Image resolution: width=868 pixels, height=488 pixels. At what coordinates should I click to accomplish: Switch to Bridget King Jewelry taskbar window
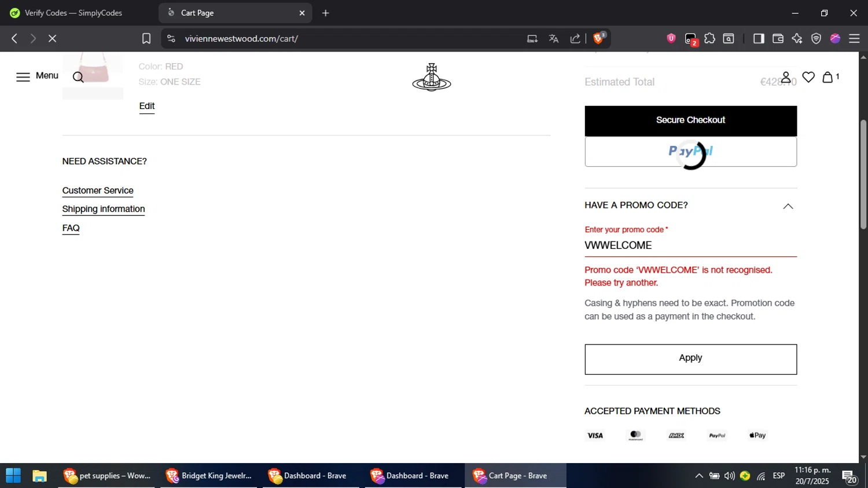tap(209, 476)
